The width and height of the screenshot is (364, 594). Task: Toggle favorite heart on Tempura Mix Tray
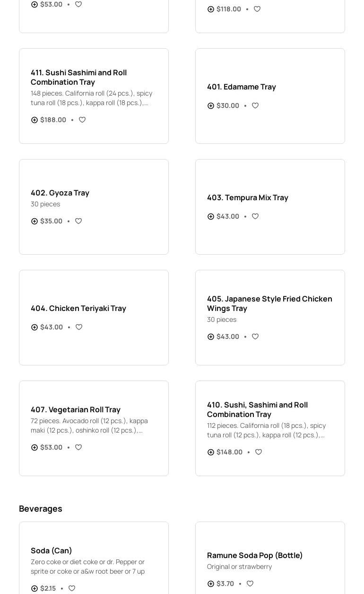pyautogui.click(x=255, y=216)
